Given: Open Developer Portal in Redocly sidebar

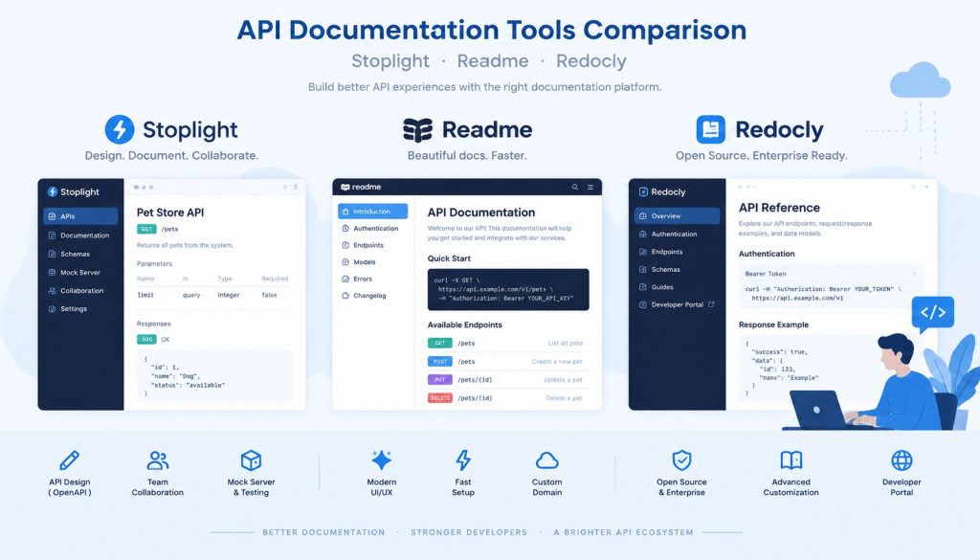Looking at the screenshot, I should coord(677,305).
